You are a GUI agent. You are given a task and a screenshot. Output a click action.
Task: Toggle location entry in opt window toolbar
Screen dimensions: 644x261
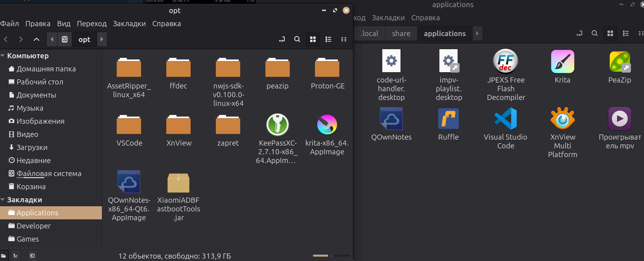coord(282,39)
